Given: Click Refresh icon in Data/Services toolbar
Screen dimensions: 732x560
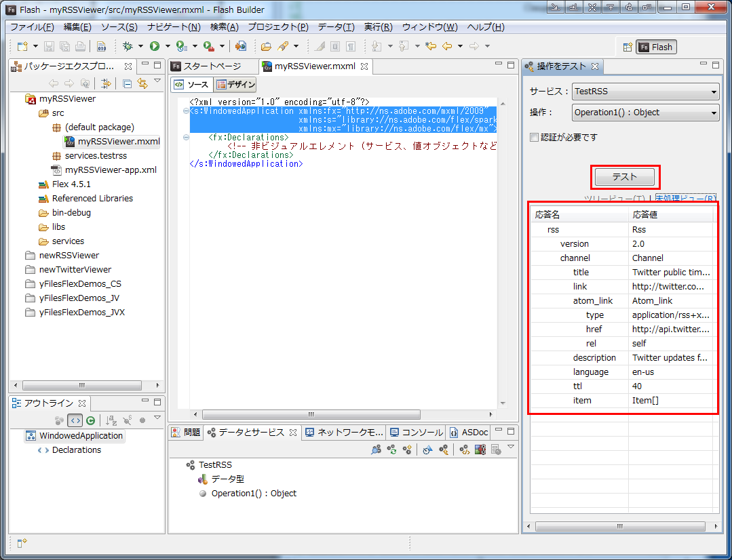Looking at the screenshot, I should tap(391, 449).
